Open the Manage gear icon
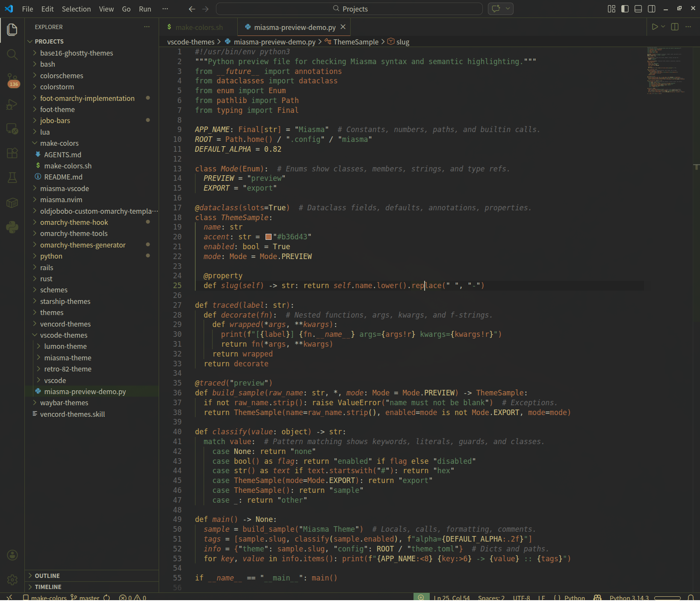This screenshot has height=604, width=700. pyautogui.click(x=12, y=580)
